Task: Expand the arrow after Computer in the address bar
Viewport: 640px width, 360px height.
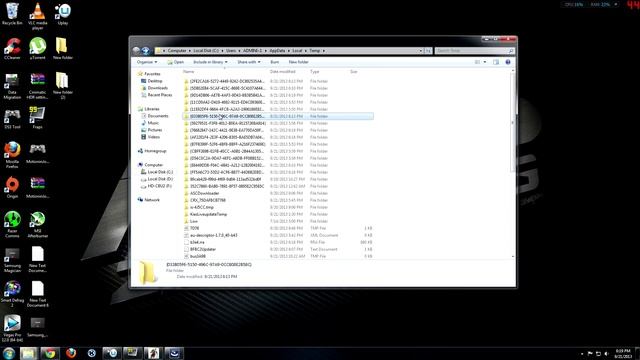Action: [189, 51]
